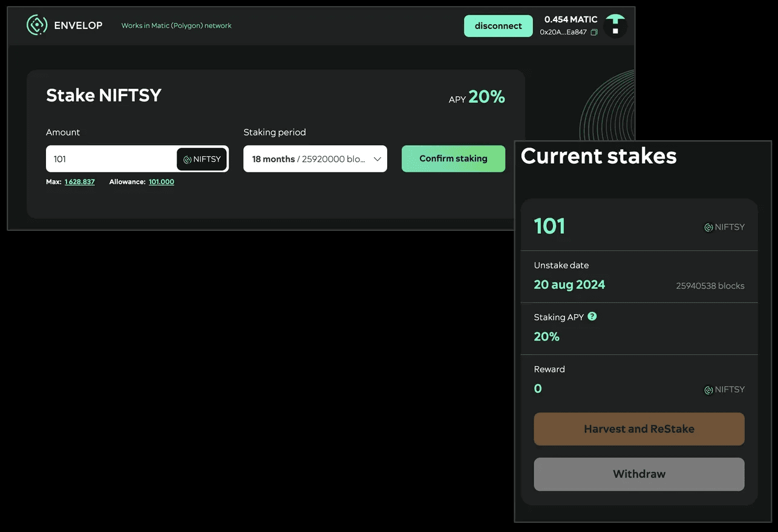Click the 'Stake NIFTSY' heading

[x=103, y=96]
